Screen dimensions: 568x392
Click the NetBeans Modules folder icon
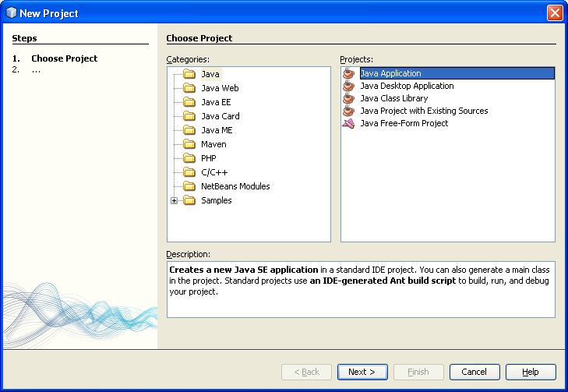pyautogui.click(x=189, y=186)
